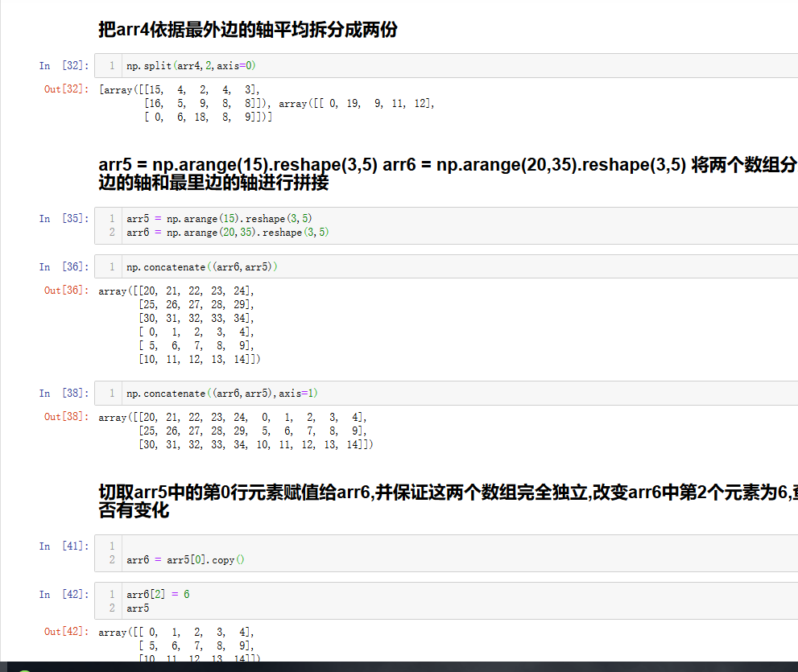Click the Out[32] output prompt
This screenshot has width=798, height=672.
(x=66, y=89)
